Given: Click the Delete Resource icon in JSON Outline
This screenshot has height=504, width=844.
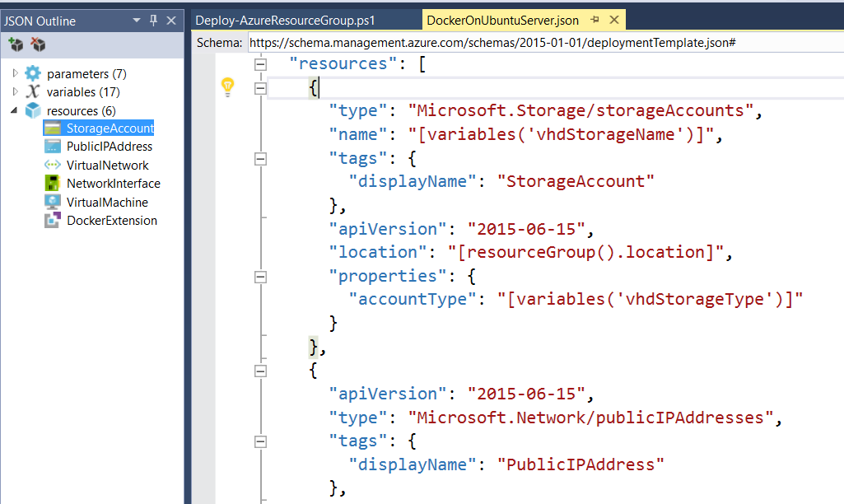Looking at the screenshot, I should pos(38,44).
